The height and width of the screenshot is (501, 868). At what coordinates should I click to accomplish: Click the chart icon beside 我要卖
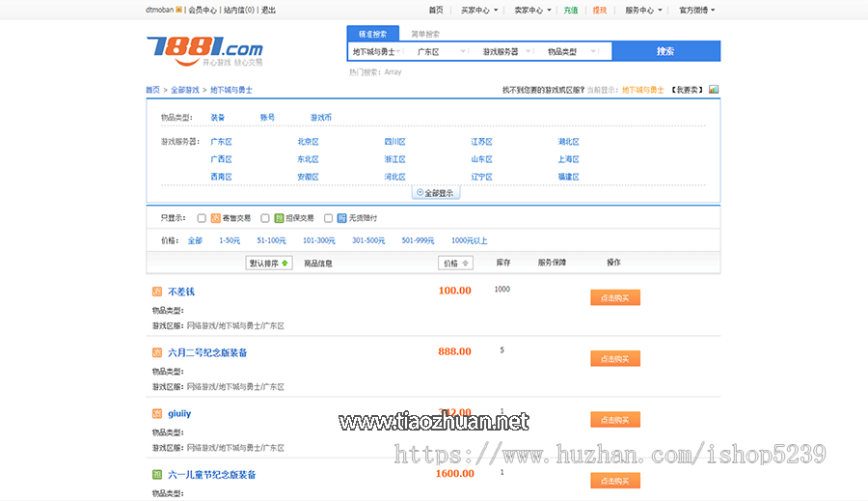click(714, 90)
